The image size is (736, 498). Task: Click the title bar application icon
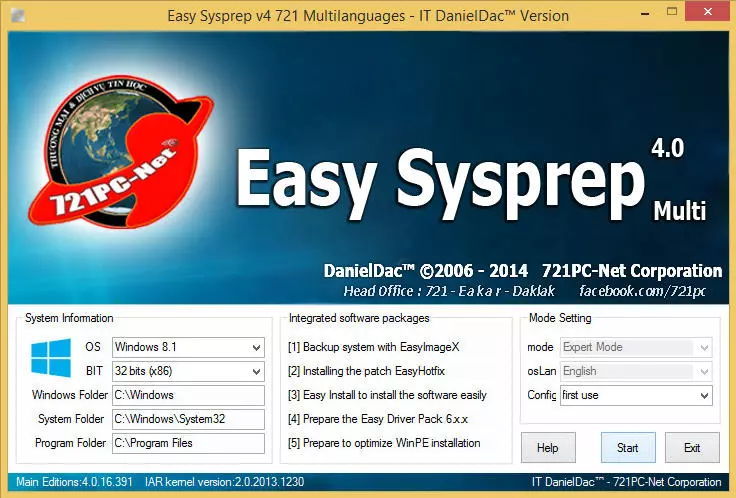tap(18, 15)
